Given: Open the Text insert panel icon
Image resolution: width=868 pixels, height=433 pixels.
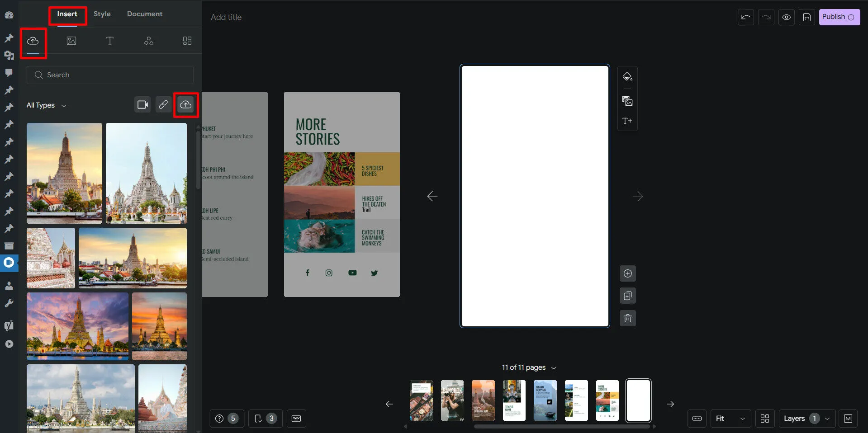Looking at the screenshot, I should (109, 41).
